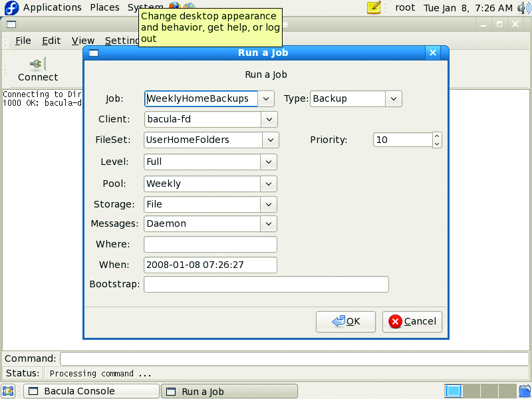
Task: Open the Pool dropdown showing Weekly
Action: [269, 184]
